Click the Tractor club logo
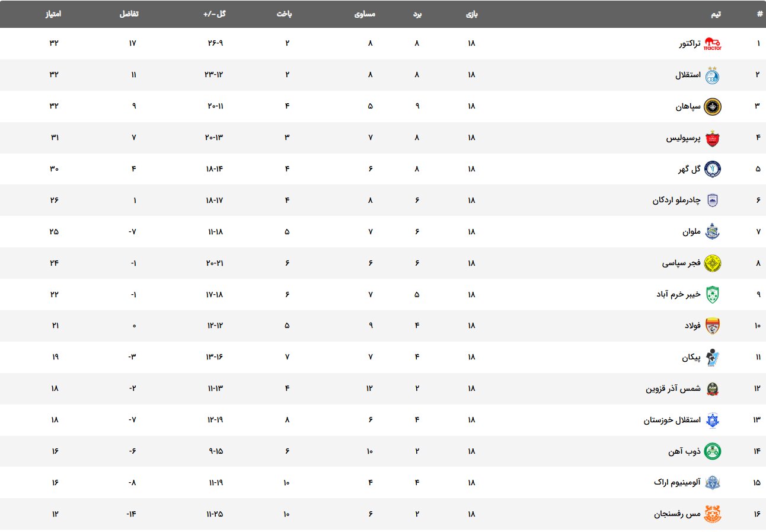The height and width of the screenshot is (532, 766). [x=712, y=43]
